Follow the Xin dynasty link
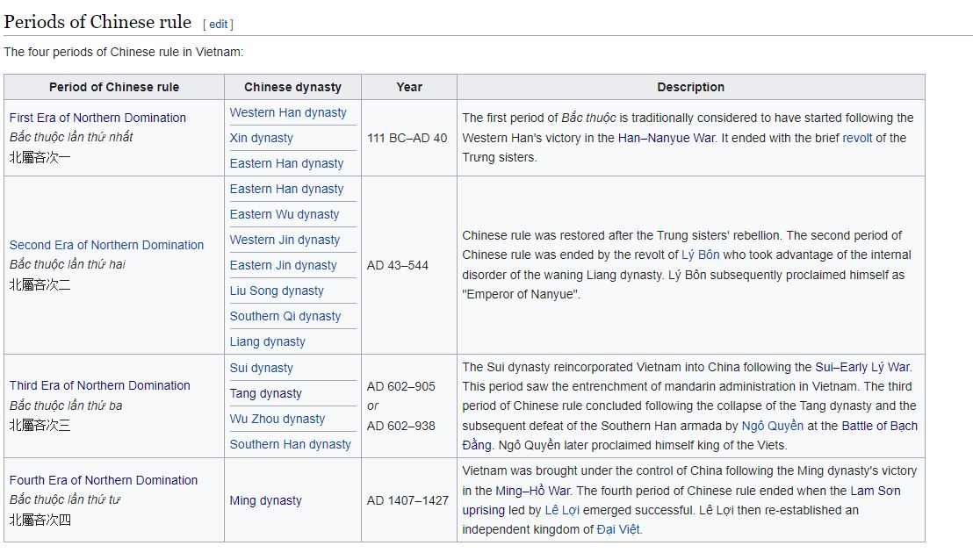 pyautogui.click(x=261, y=138)
